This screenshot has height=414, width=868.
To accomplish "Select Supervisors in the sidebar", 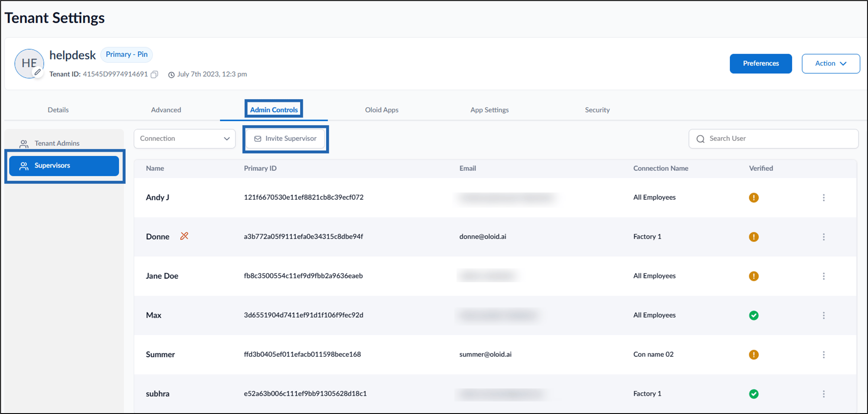I will (x=64, y=166).
